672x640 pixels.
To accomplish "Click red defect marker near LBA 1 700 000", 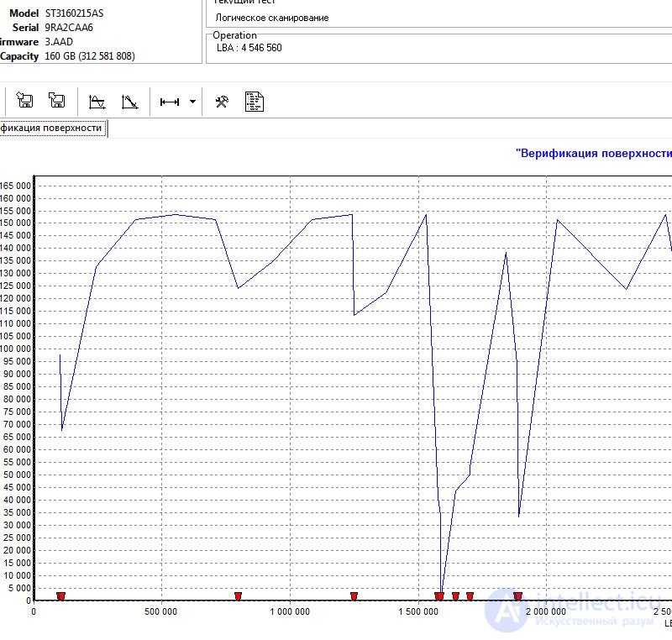I will point(470,595).
